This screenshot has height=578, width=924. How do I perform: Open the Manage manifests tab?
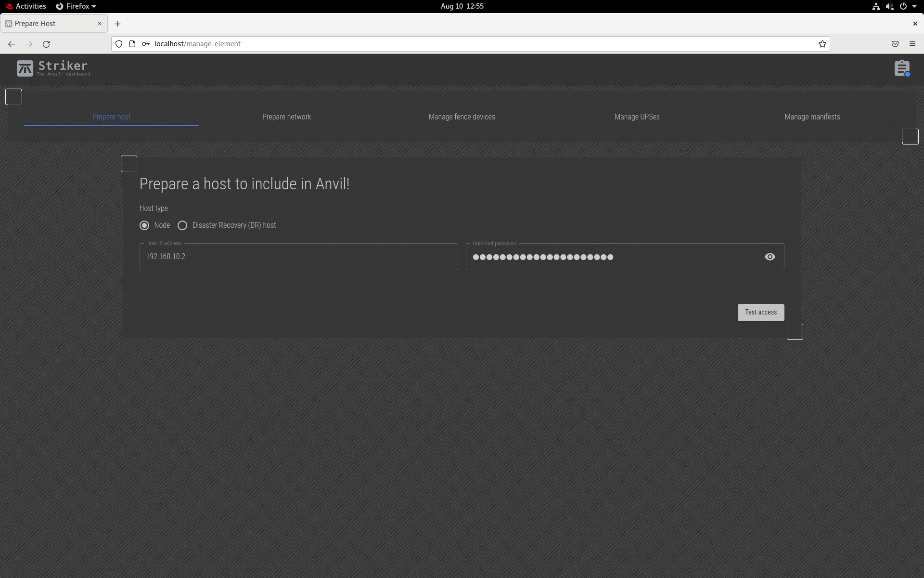coord(812,117)
